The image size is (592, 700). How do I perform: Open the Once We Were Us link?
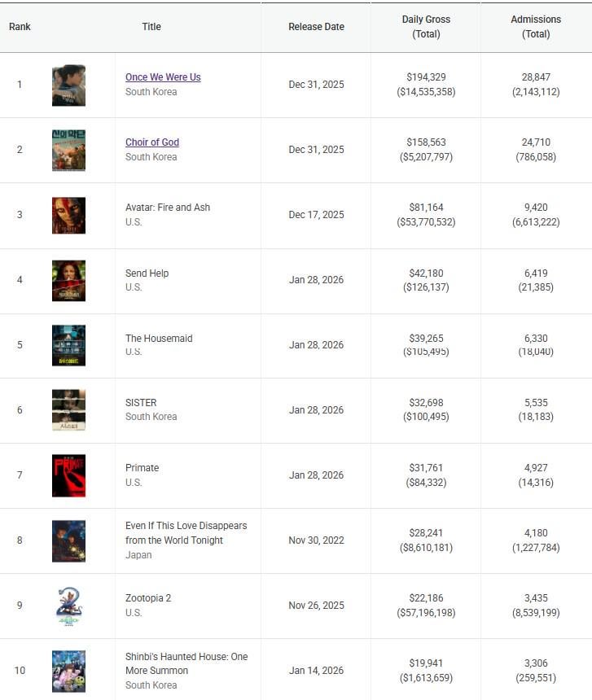(163, 77)
